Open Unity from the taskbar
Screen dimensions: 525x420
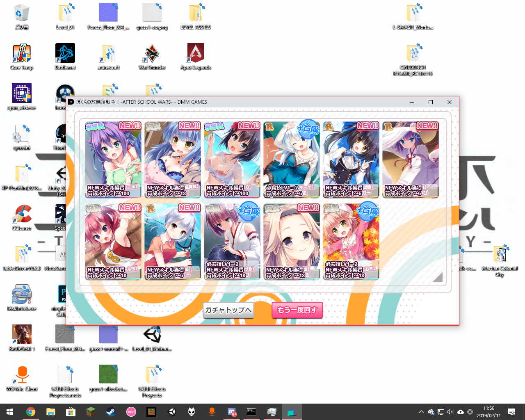pos(171,412)
